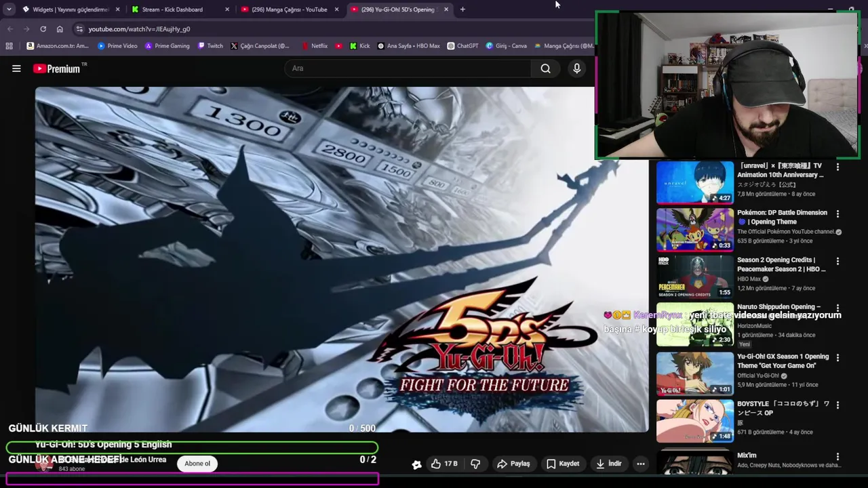
Task: Open the Prime Video bookmark
Action: (x=117, y=46)
